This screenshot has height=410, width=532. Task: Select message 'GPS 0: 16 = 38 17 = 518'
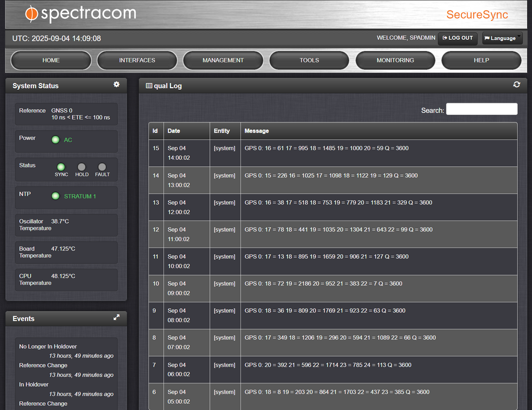pyautogui.click(x=338, y=202)
